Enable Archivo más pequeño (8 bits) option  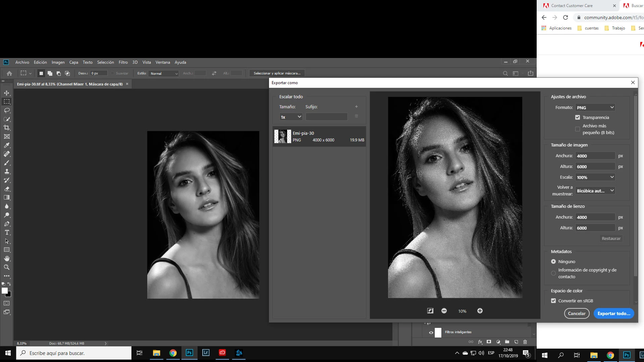pos(578,129)
